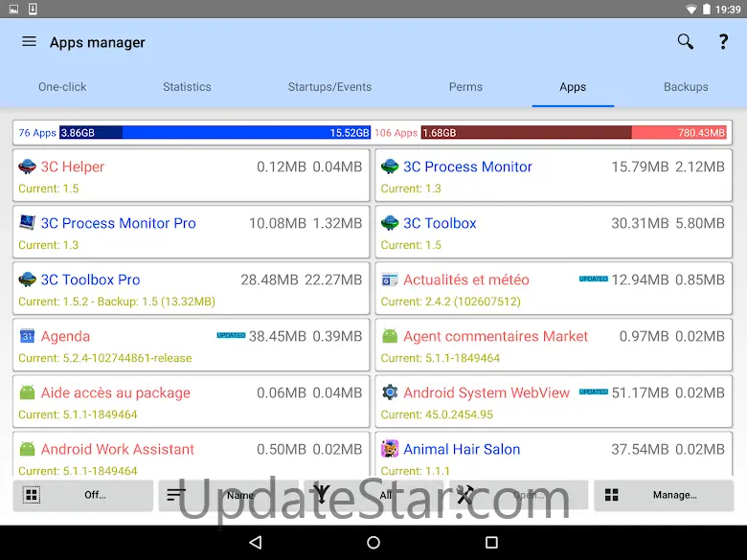Select the Agenda app name
The width and height of the screenshot is (747, 560).
pos(65,336)
